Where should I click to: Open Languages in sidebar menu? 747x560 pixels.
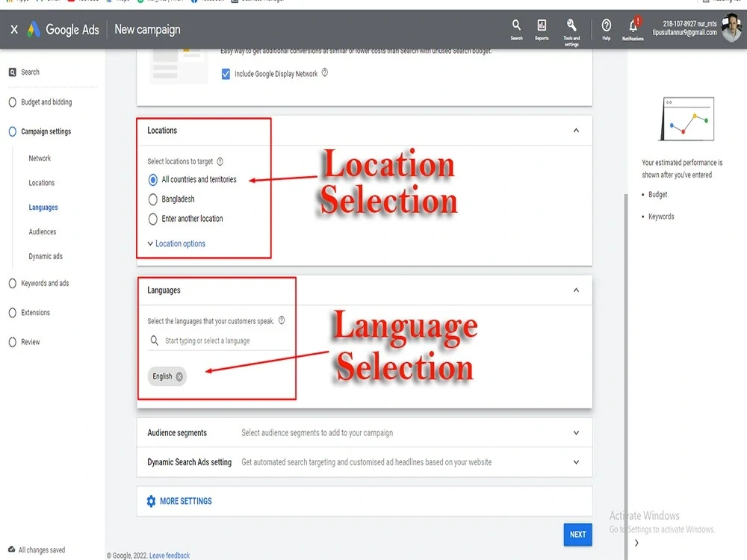43,208
